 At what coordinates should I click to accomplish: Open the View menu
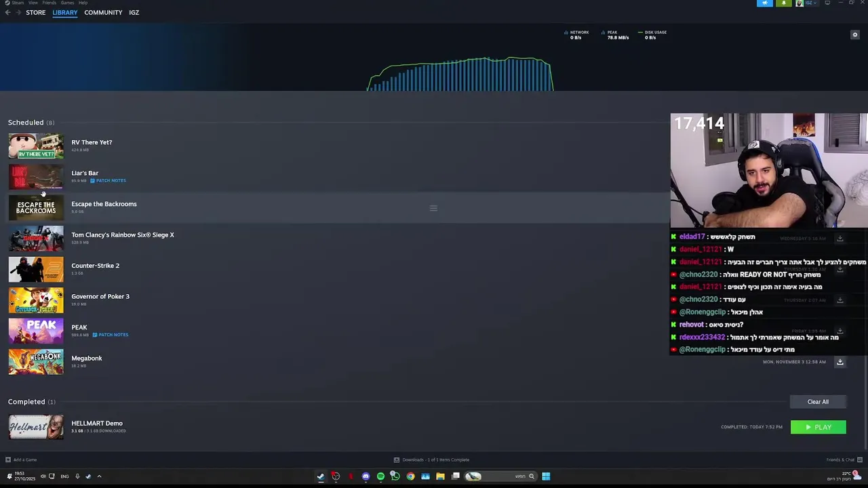[x=33, y=3]
